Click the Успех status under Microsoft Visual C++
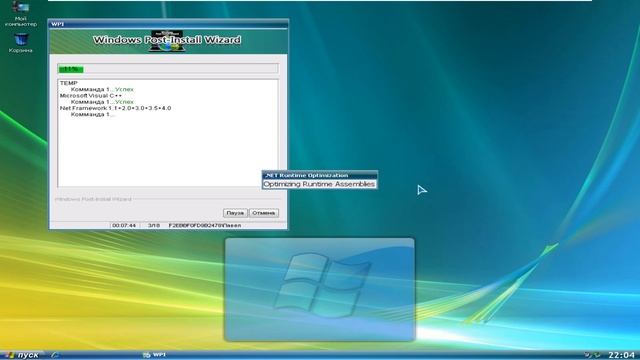640x360 pixels. (124, 102)
